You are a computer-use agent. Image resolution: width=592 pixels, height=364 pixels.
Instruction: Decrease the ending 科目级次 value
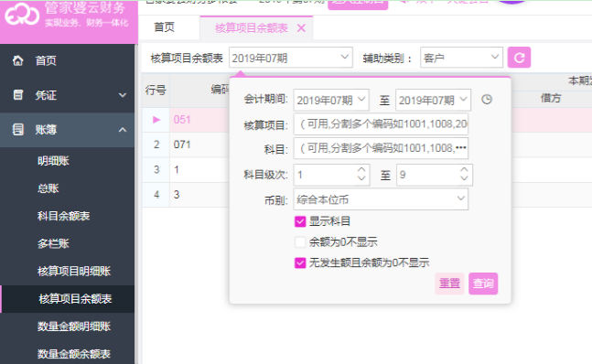tap(464, 178)
